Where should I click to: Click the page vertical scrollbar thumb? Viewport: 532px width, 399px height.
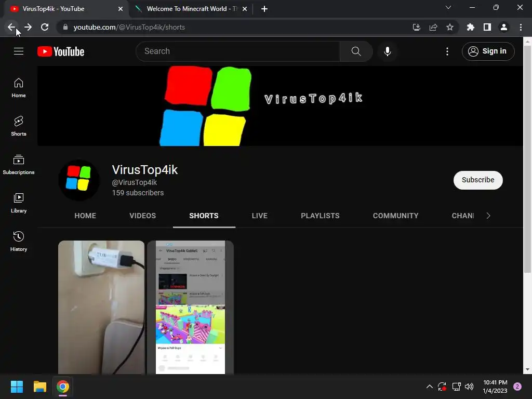click(x=527, y=159)
